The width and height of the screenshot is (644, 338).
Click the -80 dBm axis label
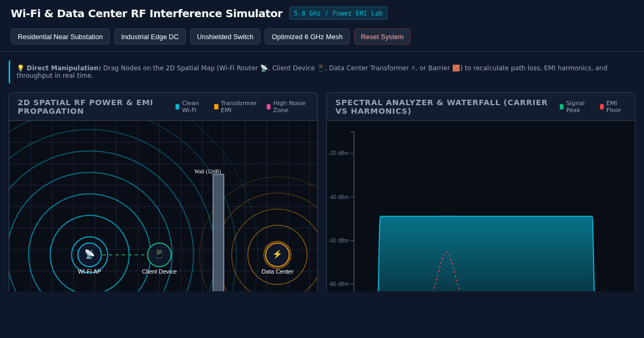click(339, 284)
